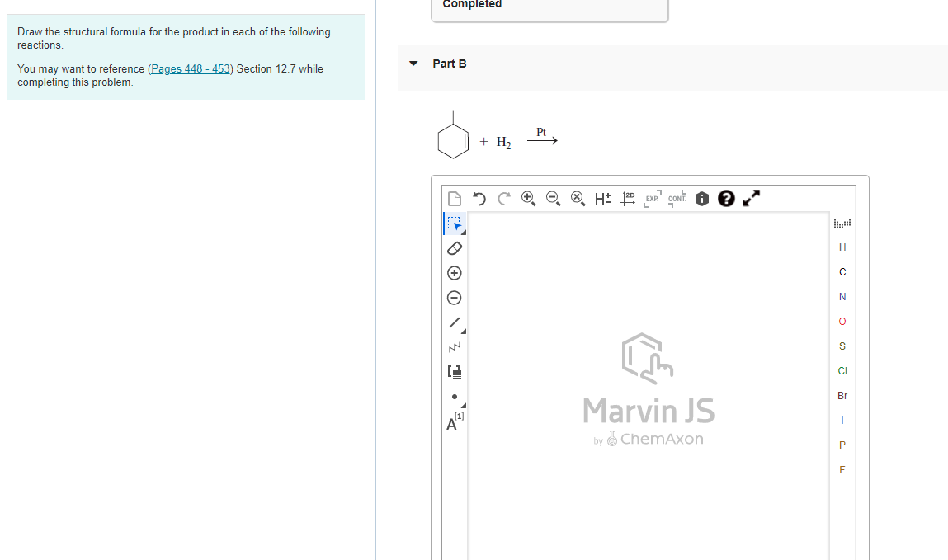The image size is (948, 560).
Task: Open the periodic table button
Action: pos(842,224)
